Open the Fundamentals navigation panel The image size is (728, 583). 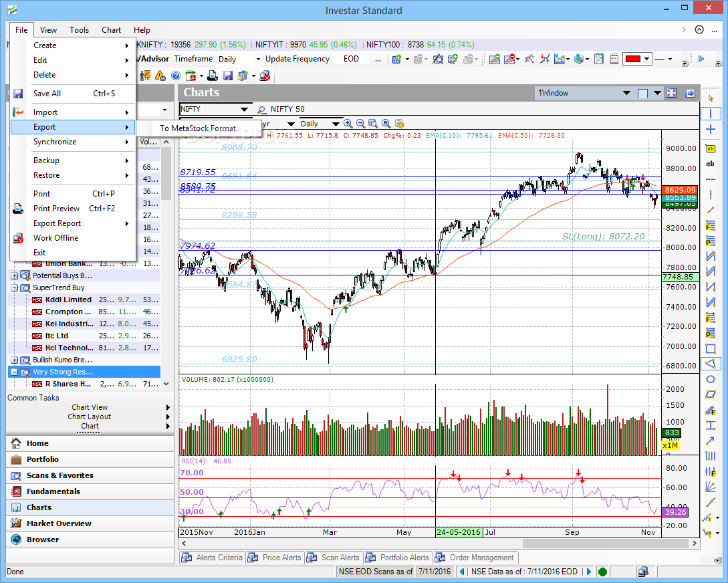90,491
